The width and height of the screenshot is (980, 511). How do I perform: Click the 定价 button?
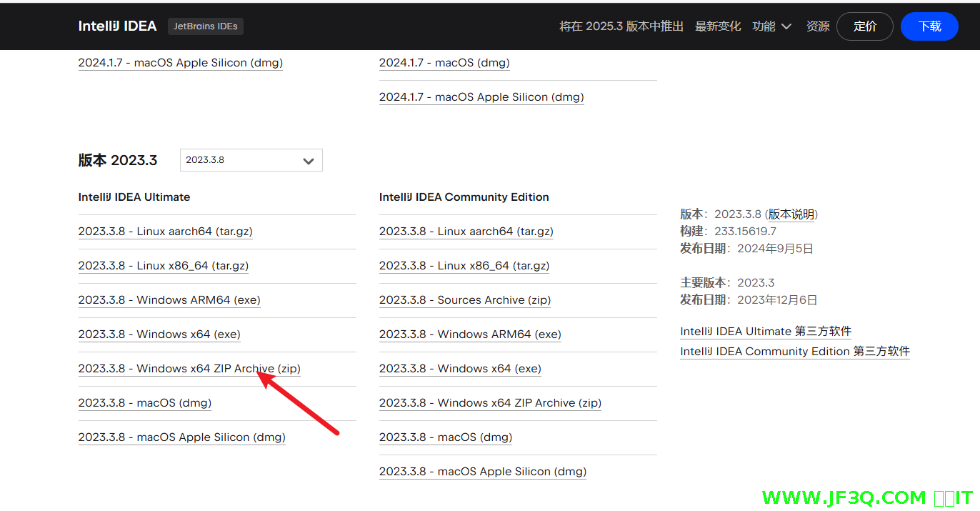pos(864,26)
